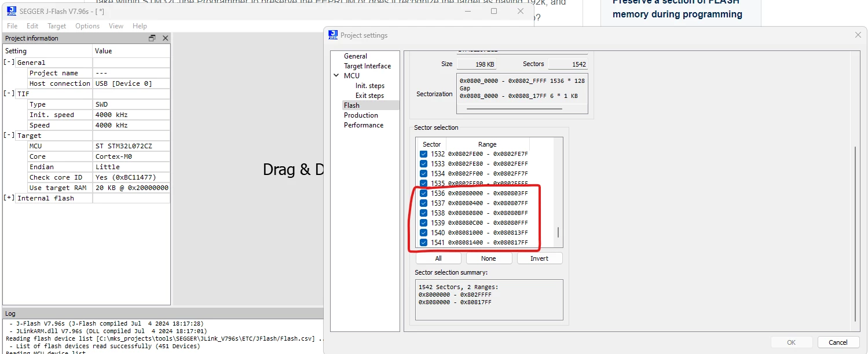
Task: Uncheck sector 1538 checkbox
Action: pyautogui.click(x=424, y=213)
